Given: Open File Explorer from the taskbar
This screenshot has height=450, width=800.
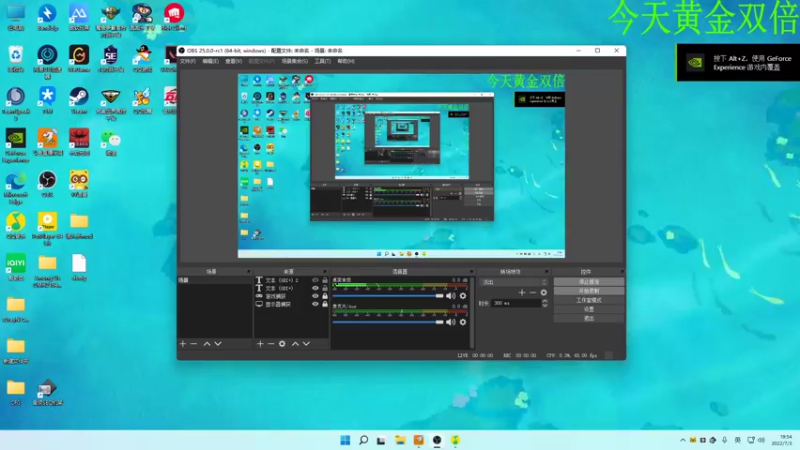Looking at the screenshot, I should pyautogui.click(x=400, y=440).
